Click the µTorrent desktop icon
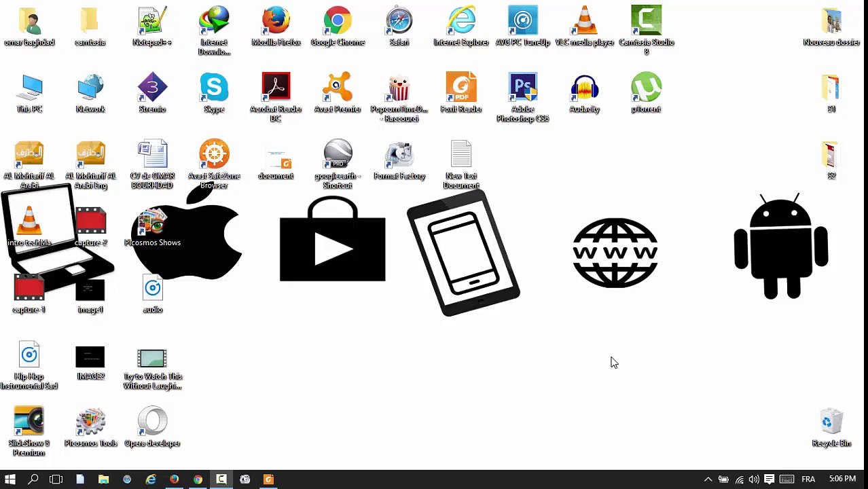The height and width of the screenshot is (489, 868). (x=646, y=88)
